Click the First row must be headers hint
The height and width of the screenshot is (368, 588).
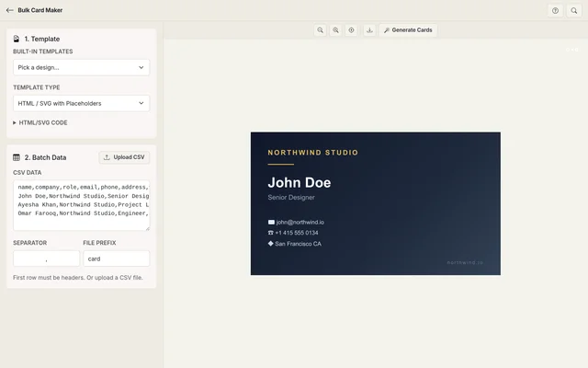click(77, 278)
